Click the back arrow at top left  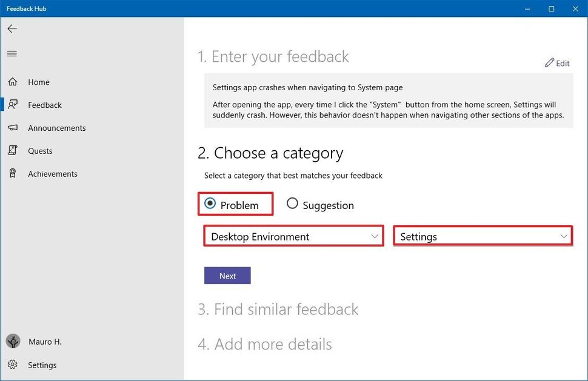tap(12, 28)
